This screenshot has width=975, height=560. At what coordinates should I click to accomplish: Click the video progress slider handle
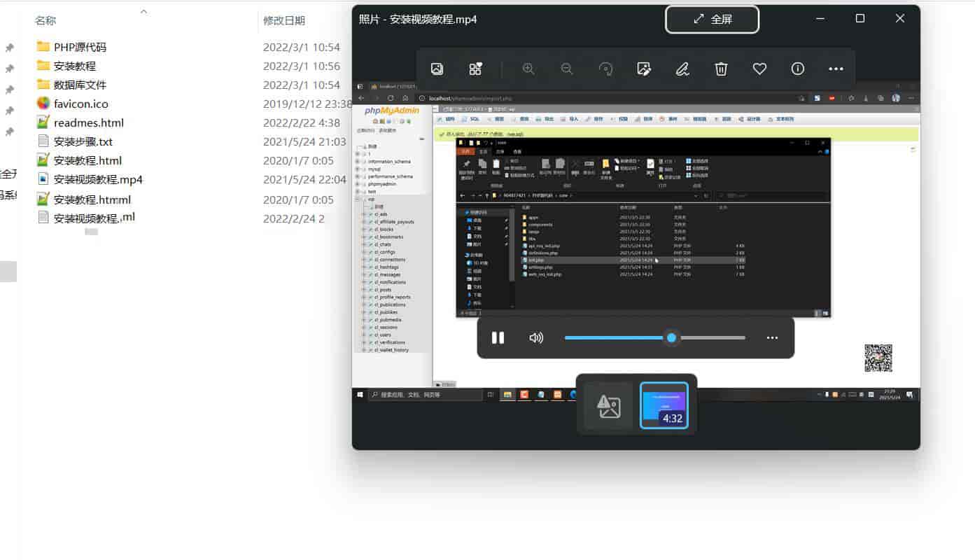click(x=671, y=338)
